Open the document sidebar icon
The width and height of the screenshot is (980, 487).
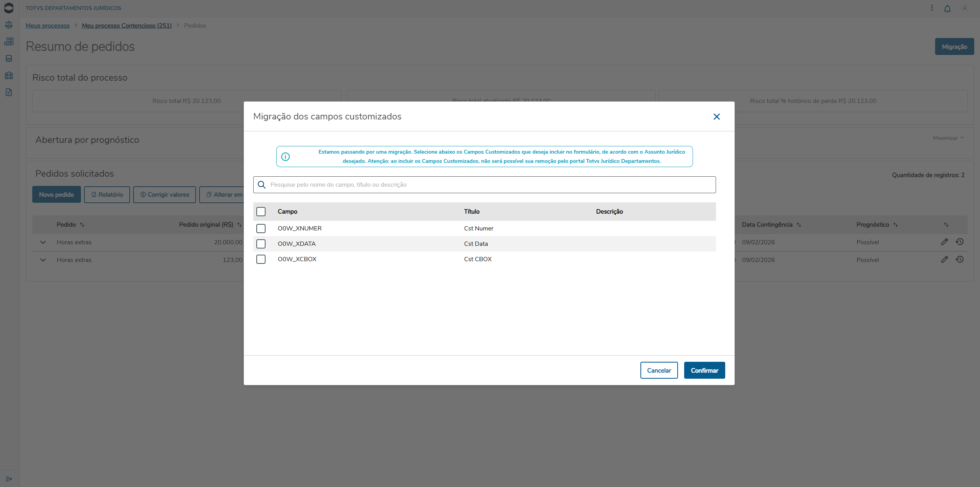point(9,92)
